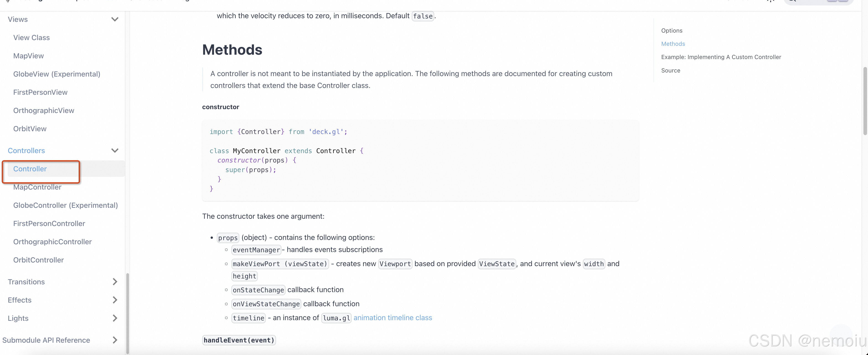Jump to Source in table of contents

(671, 70)
